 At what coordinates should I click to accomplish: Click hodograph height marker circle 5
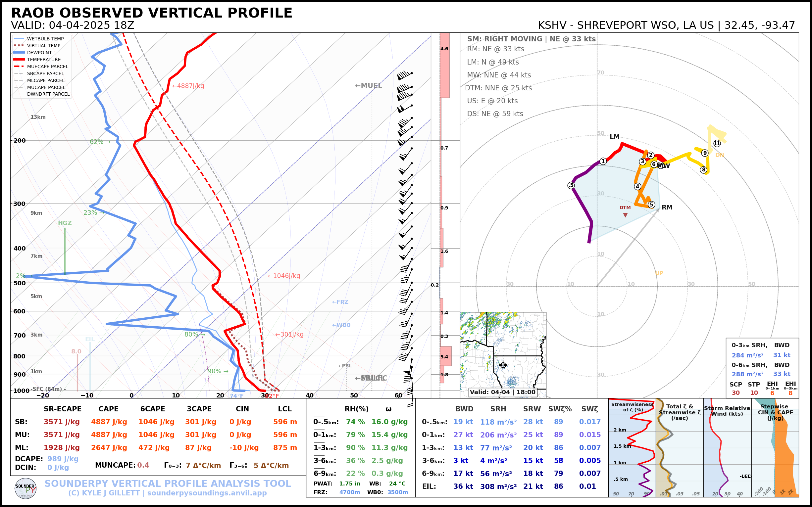(x=651, y=205)
